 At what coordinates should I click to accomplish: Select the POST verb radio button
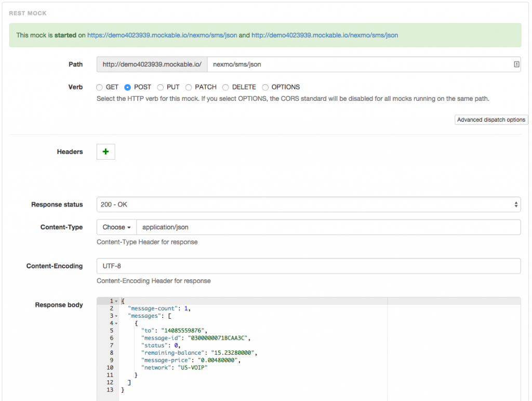coord(127,87)
